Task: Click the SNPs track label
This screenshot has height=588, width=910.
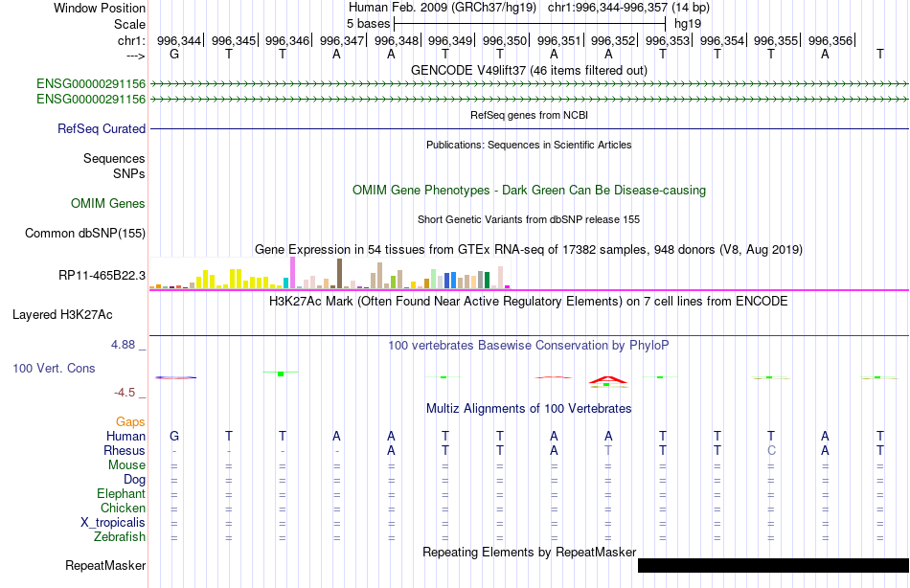Action: (x=129, y=173)
